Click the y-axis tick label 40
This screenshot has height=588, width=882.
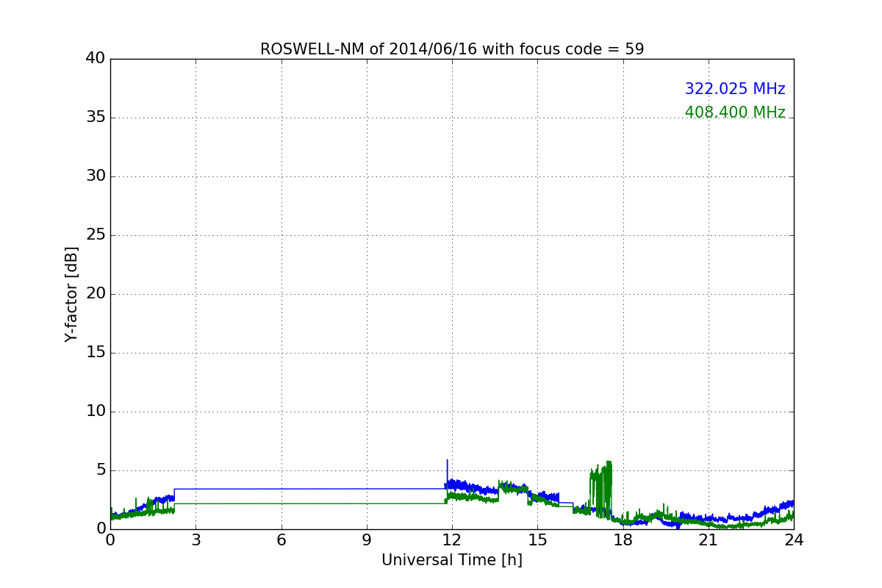tap(96, 59)
